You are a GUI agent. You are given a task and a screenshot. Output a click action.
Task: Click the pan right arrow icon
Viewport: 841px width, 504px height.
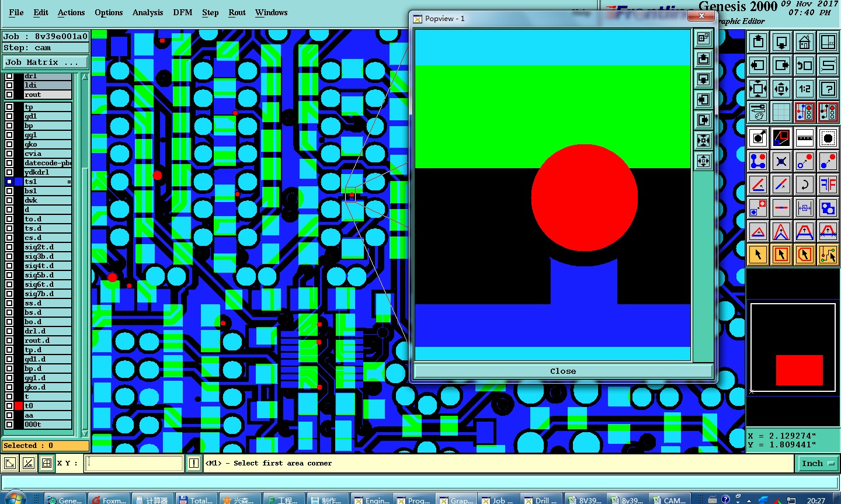pos(781,65)
